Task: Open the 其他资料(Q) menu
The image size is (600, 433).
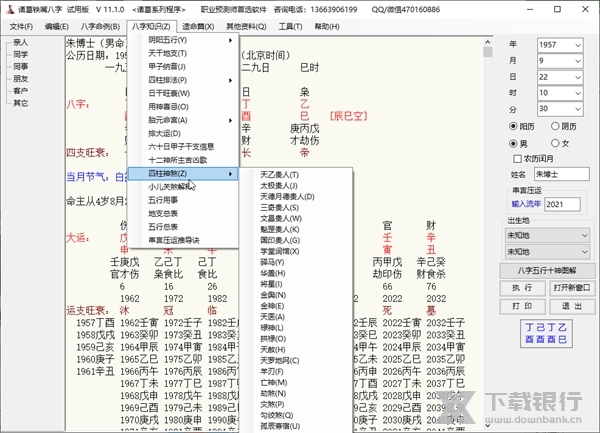Action: [x=246, y=26]
